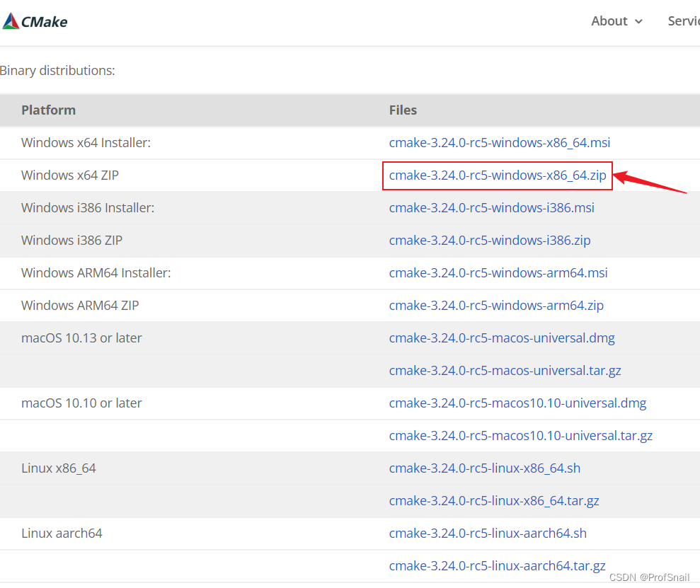
Task: Download cmake-3.24.0-rc5-windows-arm64.zip archive
Action: [x=495, y=305]
